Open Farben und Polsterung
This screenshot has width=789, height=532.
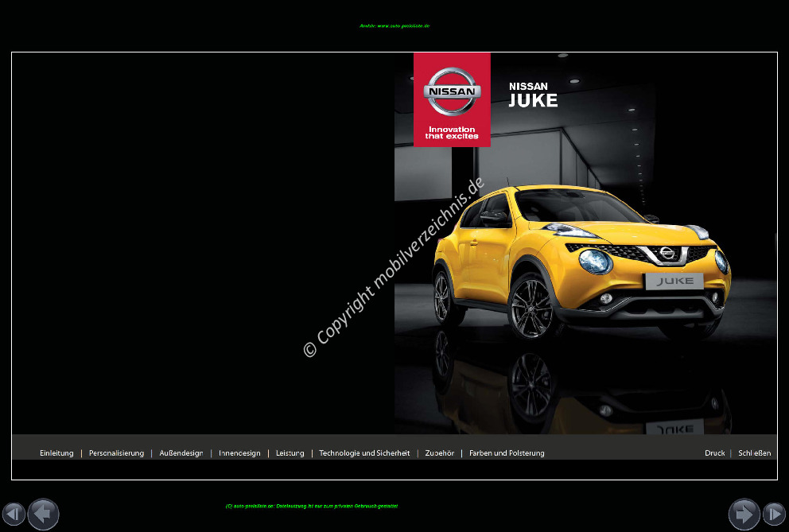[507, 453]
